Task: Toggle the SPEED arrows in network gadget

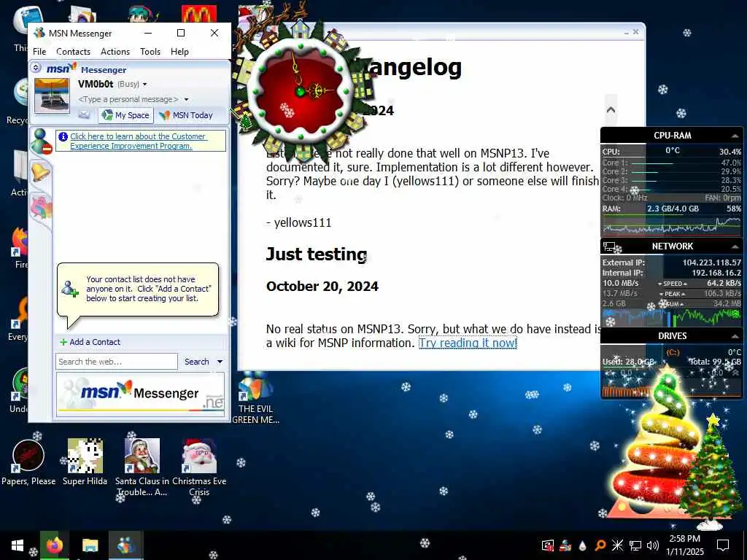Action: coord(672,284)
